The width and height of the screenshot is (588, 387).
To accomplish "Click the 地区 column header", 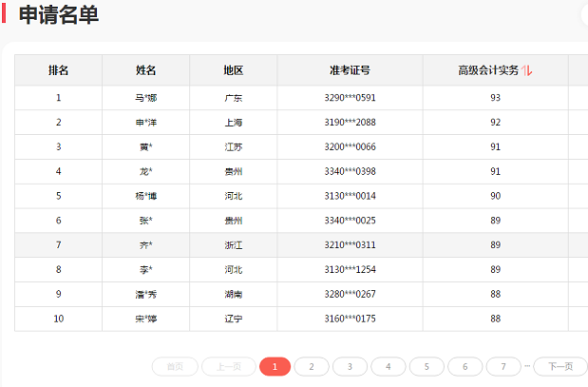I will tap(234, 70).
